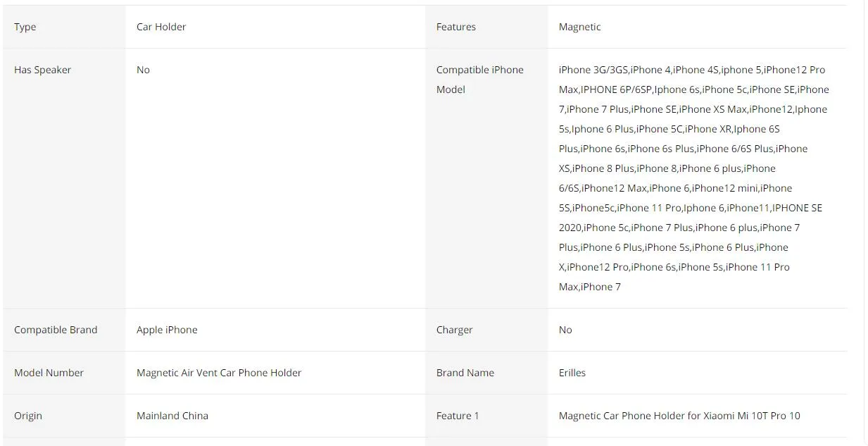The width and height of the screenshot is (868, 446).
Task: Click the Type label cell
Action: [x=64, y=27]
